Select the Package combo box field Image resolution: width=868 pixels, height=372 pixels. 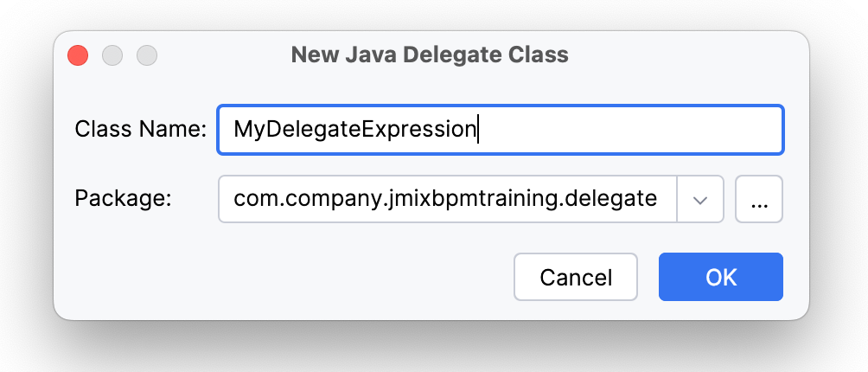446,199
